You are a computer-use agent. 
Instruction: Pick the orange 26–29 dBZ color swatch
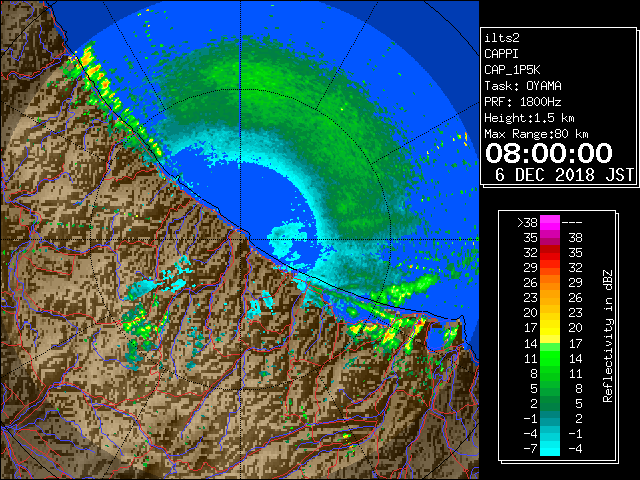click(550, 283)
